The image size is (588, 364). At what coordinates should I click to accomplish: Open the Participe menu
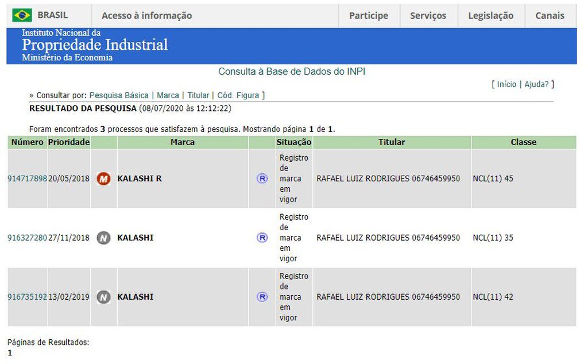click(368, 16)
